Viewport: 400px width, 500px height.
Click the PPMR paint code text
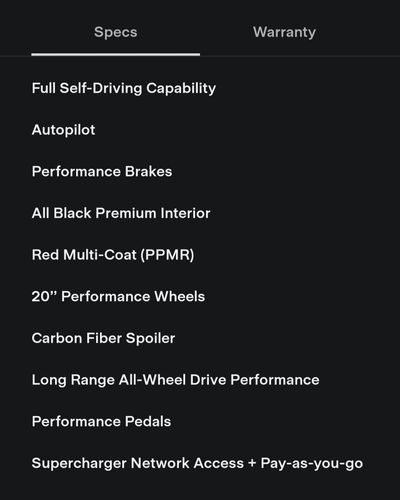tap(167, 255)
